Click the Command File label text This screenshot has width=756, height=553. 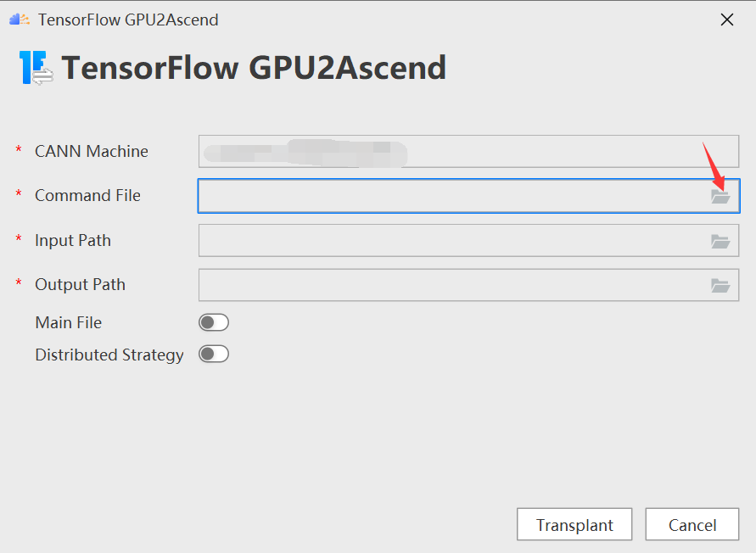[x=87, y=195]
